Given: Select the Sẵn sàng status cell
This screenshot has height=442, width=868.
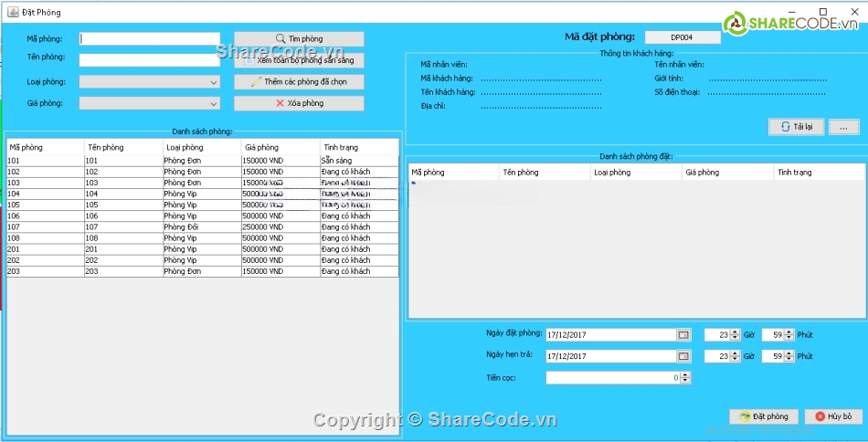Looking at the screenshot, I should [x=359, y=161].
